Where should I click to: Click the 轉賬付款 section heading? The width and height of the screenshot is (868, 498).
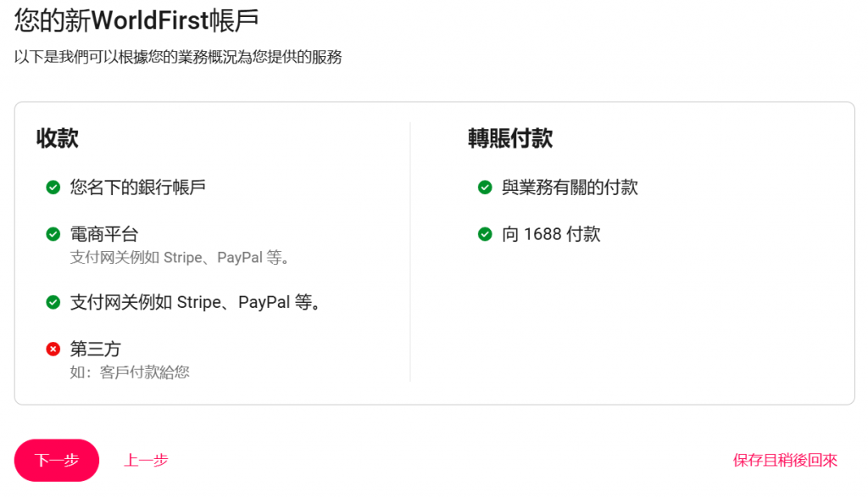(510, 138)
